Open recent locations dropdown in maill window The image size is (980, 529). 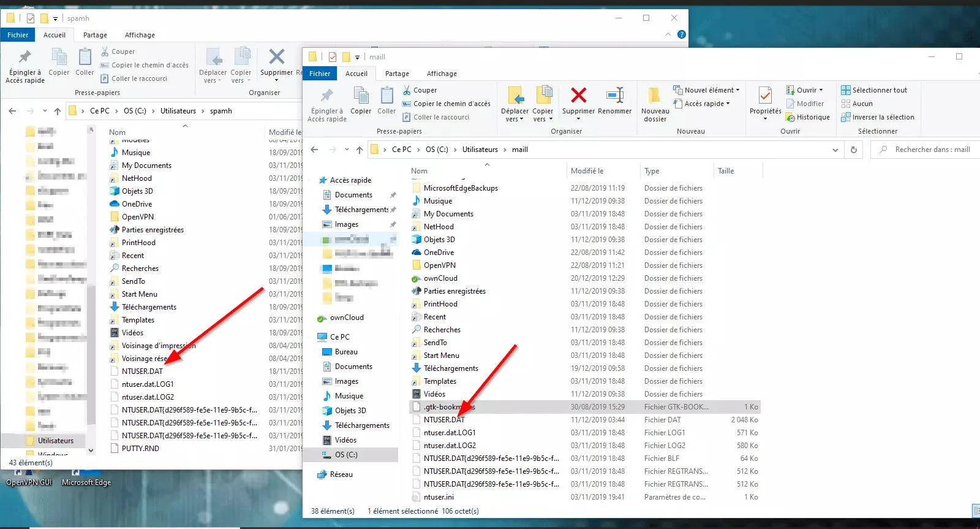pos(347,150)
